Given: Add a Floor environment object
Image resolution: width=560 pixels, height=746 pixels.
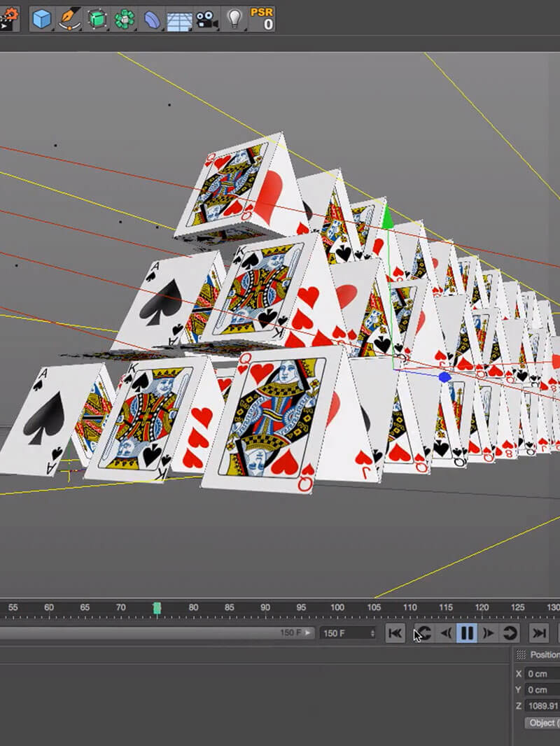Looking at the screenshot, I should tap(179, 20).
